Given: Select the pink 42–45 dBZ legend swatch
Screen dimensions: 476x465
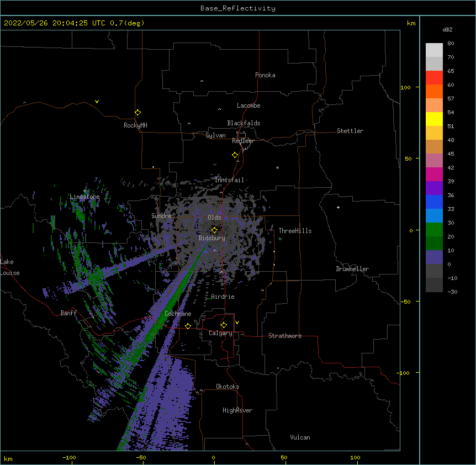Looking at the screenshot, I should tap(434, 161).
